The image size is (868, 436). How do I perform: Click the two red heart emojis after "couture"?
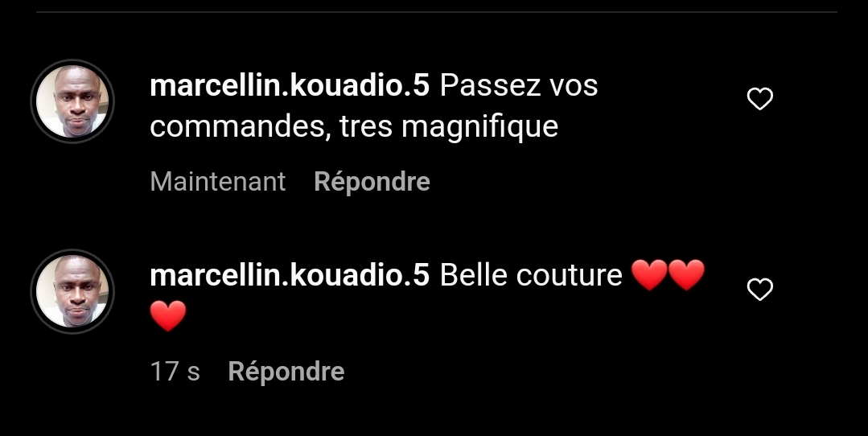pyautogui.click(x=668, y=275)
